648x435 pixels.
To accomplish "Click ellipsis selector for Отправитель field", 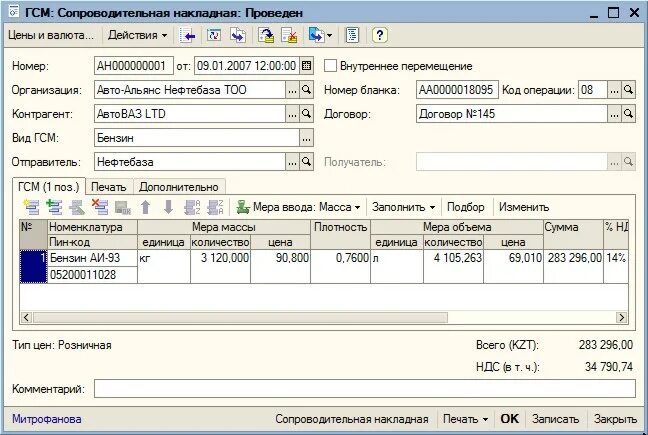I will pos(292,162).
